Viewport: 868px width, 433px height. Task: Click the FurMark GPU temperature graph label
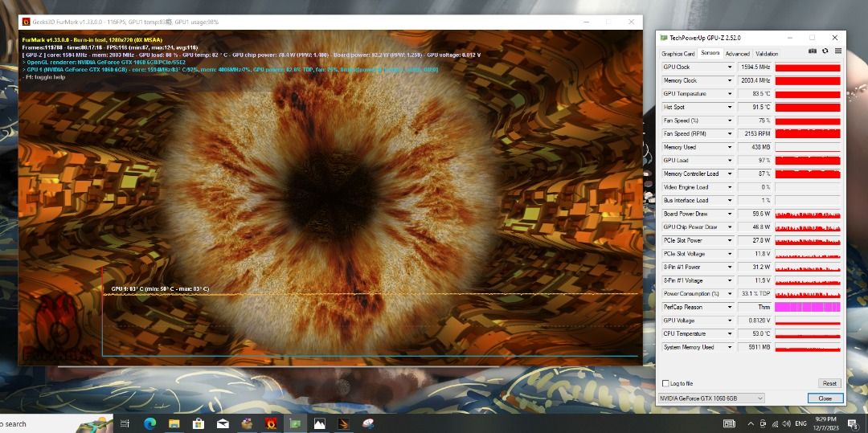(x=160, y=288)
